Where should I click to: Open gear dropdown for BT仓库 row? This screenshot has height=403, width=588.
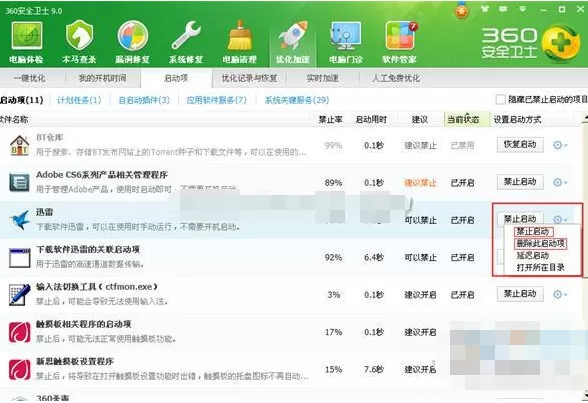coord(560,145)
